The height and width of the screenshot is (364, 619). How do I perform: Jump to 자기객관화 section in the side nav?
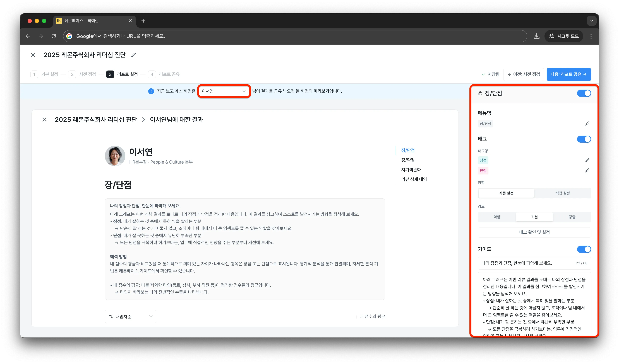click(x=411, y=170)
